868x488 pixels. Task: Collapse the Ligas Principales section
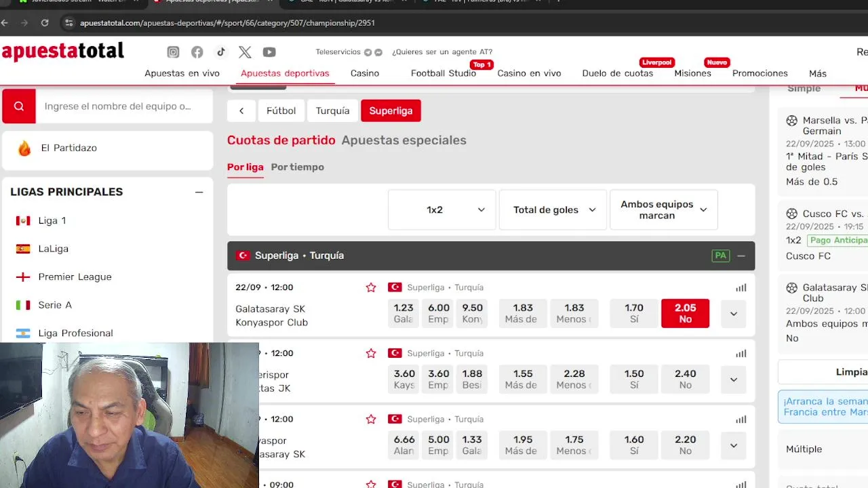click(199, 192)
